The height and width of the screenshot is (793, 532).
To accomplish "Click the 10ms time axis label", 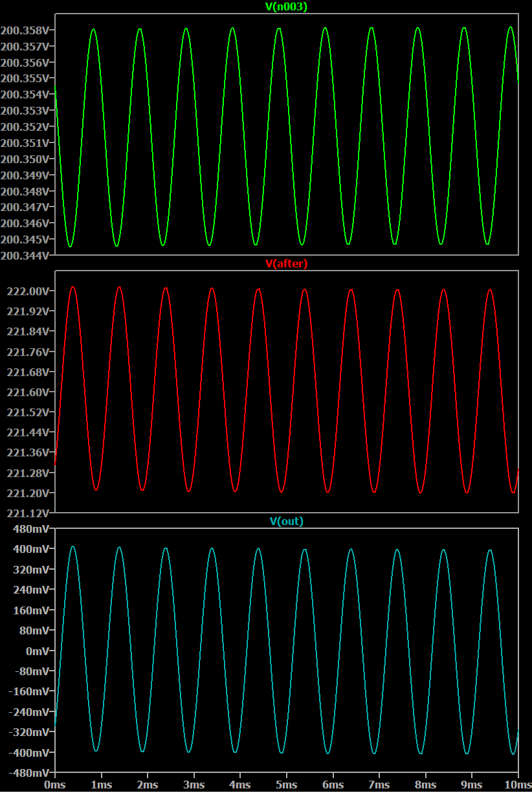I will [518, 785].
